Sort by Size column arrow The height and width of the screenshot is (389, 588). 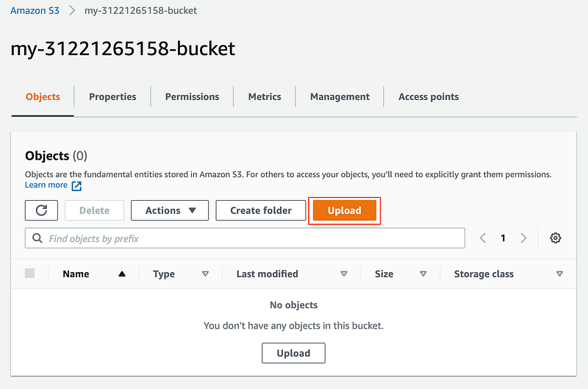pos(423,274)
